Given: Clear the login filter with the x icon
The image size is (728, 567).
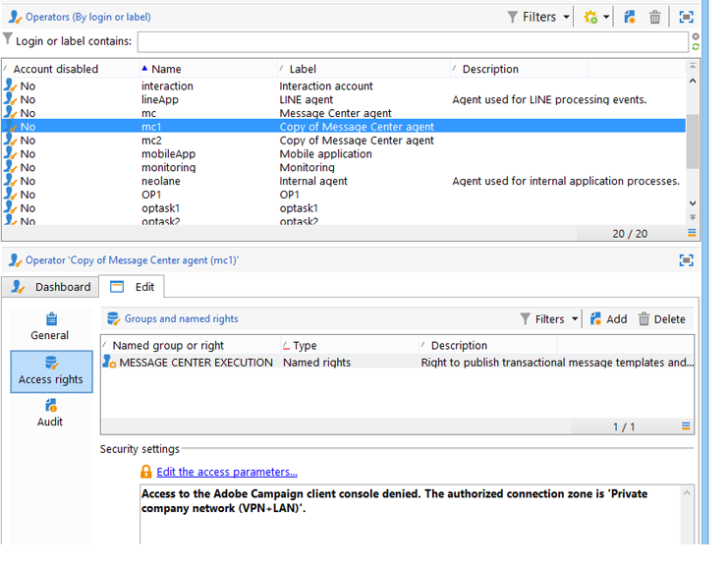Looking at the screenshot, I should [696, 36].
